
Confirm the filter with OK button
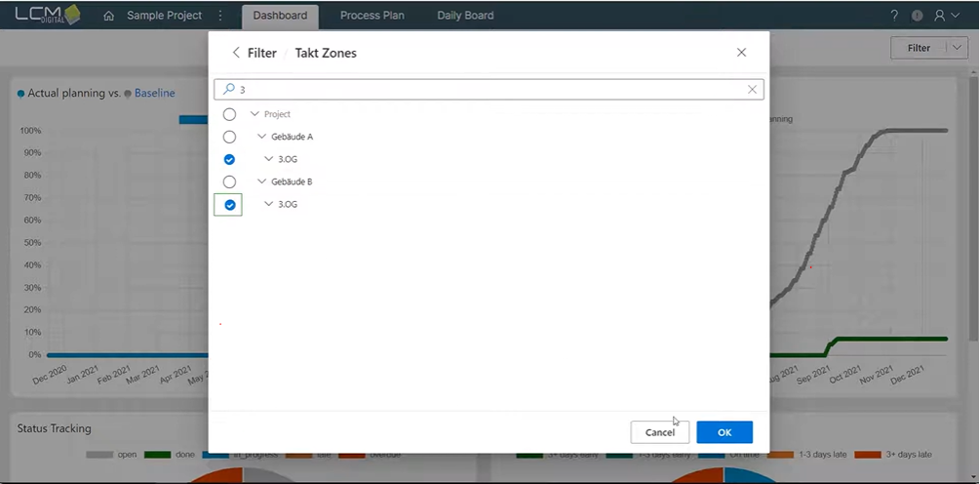pyautogui.click(x=724, y=432)
